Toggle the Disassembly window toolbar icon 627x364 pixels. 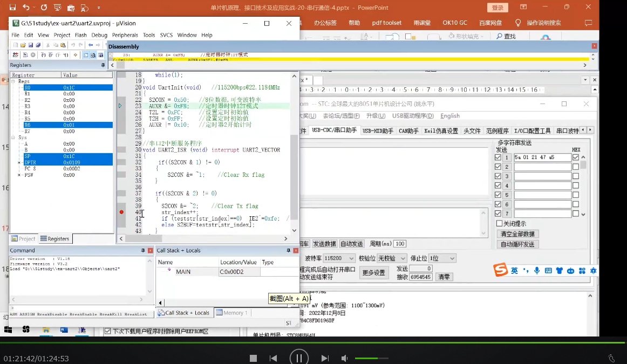(x=93, y=55)
